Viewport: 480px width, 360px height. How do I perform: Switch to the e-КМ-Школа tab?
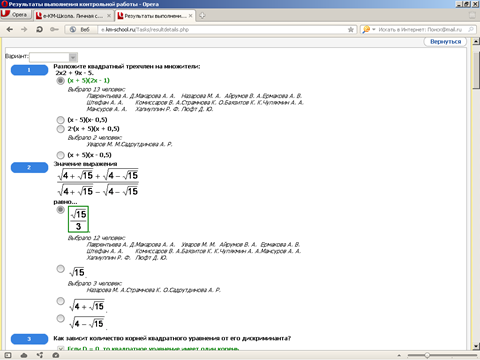(x=73, y=16)
